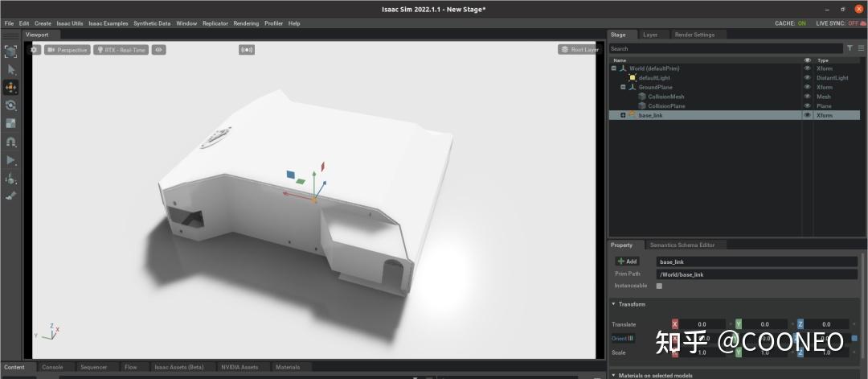Toggle visibility of World (defaultPrim)

(807, 68)
